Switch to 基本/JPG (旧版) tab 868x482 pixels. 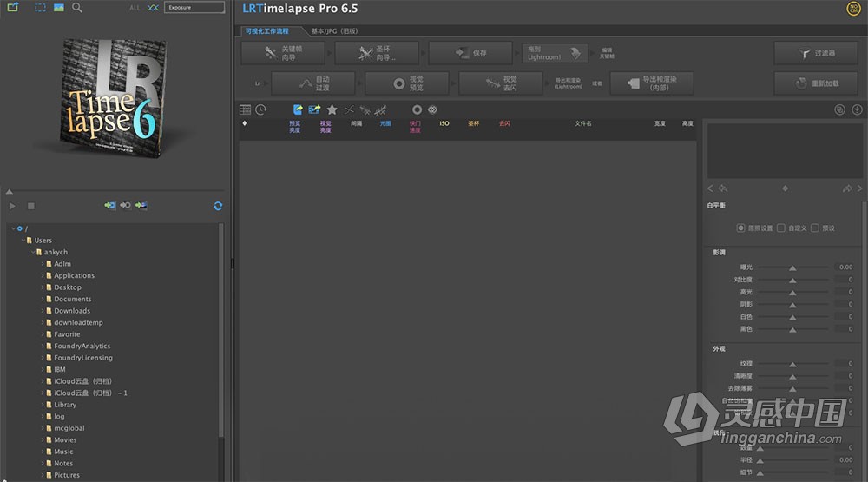334,31
